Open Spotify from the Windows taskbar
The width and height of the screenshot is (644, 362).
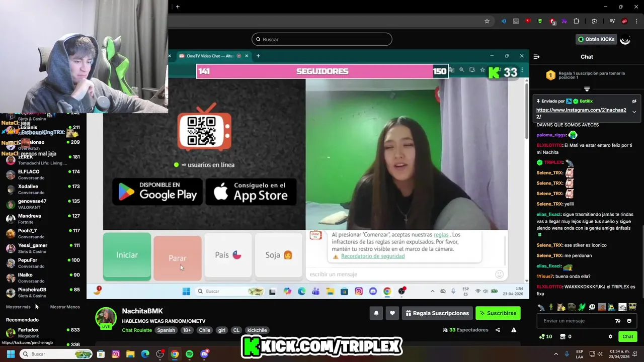tap(189, 354)
